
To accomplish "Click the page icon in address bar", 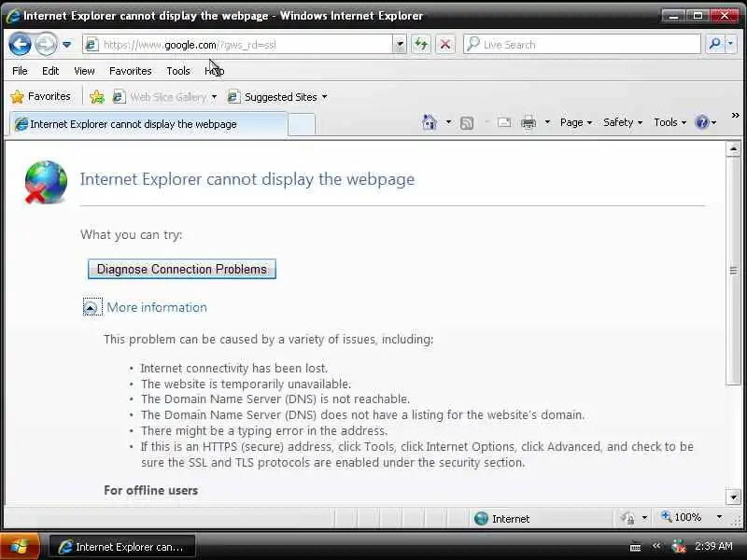I will tap(92, 45).
